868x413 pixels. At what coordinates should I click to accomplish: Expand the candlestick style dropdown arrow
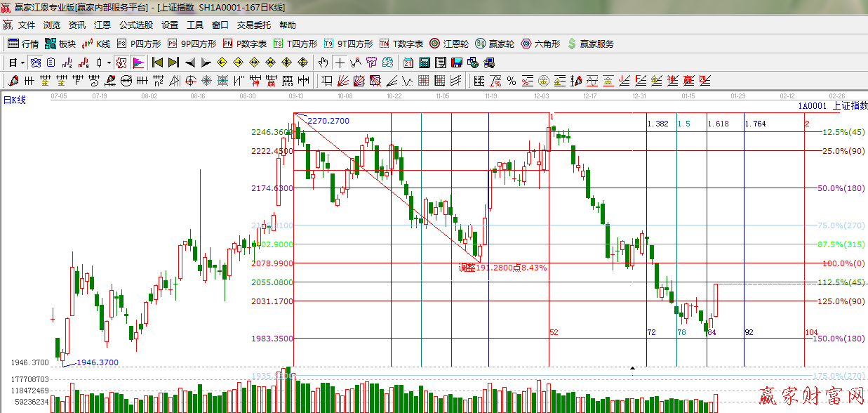[x=109, y=63]
